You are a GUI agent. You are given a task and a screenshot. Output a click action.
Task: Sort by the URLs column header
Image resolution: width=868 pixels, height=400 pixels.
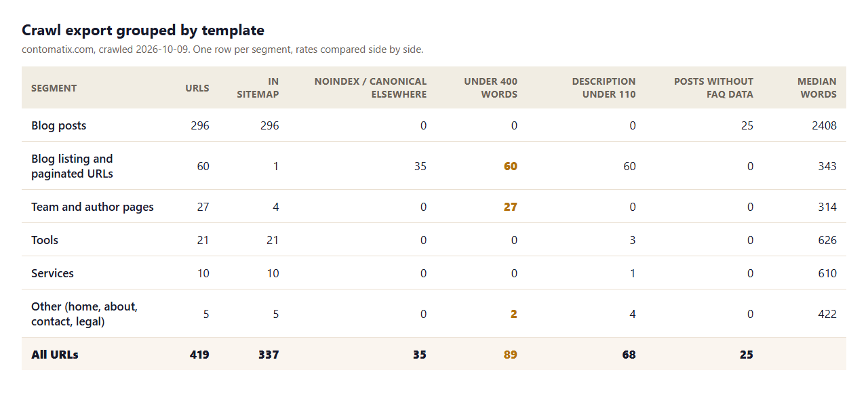(197, 88)
